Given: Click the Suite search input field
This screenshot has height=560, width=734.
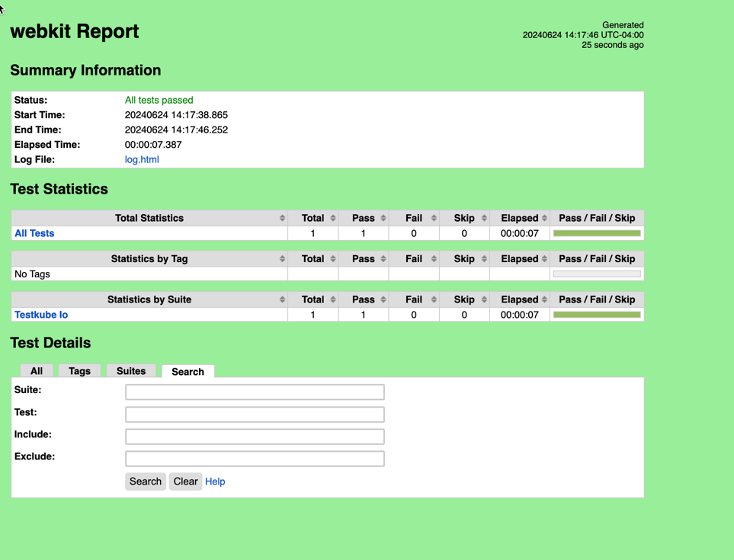Looking at the screenshot, I should point(255,392).
